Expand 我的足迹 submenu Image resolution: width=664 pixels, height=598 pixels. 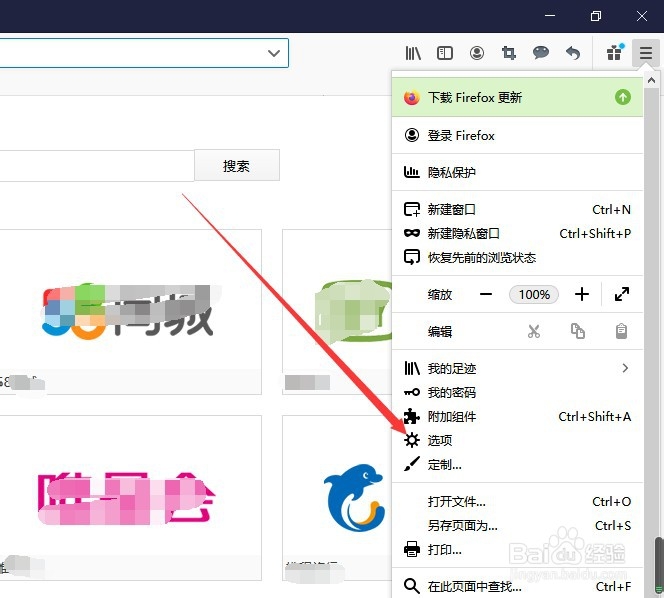click(517, 368)
